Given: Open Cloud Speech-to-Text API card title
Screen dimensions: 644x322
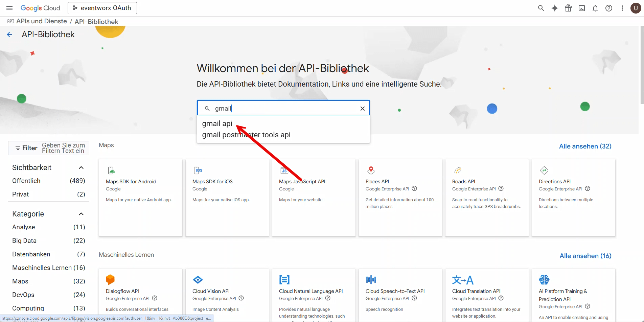Looking at the screenshot, I should [x=395, y=291].
